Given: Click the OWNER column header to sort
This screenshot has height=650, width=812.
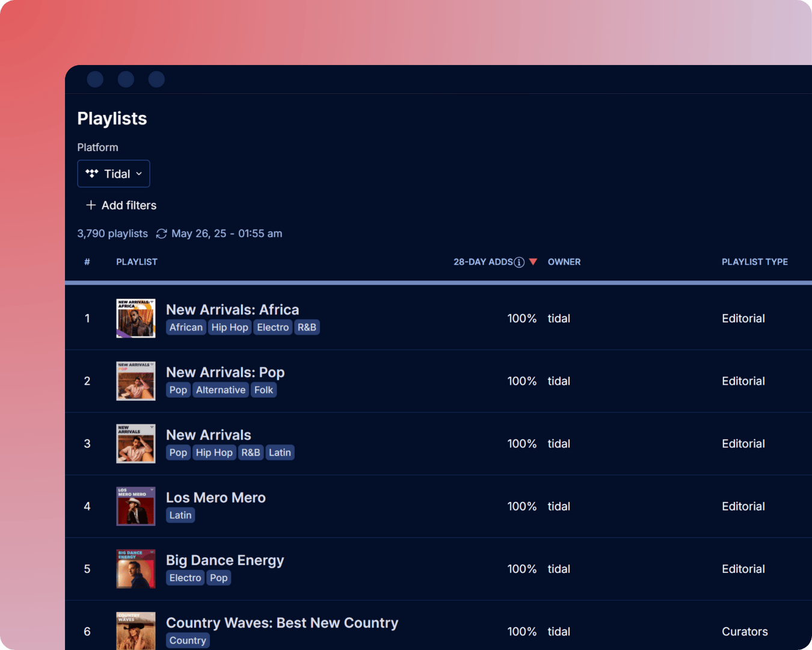Looking at the screenshot, I should 564,262.
